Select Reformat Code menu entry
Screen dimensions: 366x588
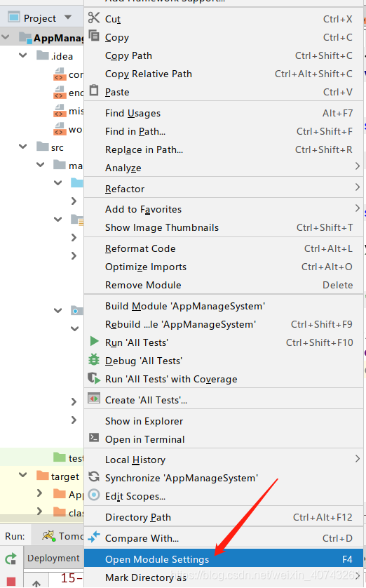(x=224, y=248)
